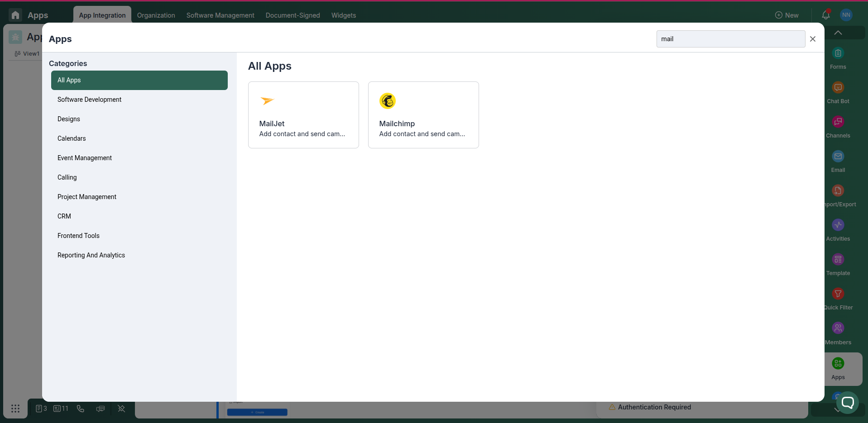
Task: Select the Activities sidebar icon
Action: pyautogui.click(x=838, y=225)
